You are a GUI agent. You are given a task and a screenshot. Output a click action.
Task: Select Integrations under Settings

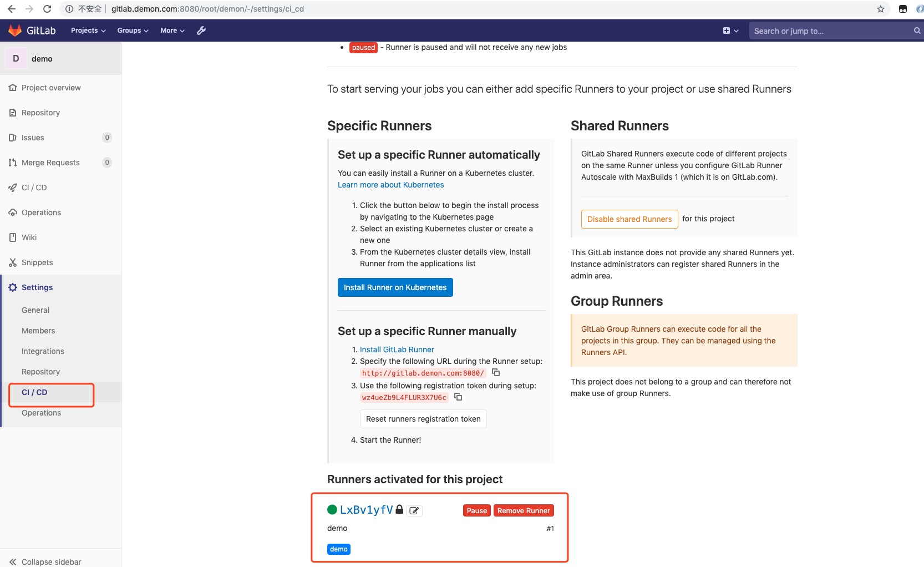click(43, 351)
